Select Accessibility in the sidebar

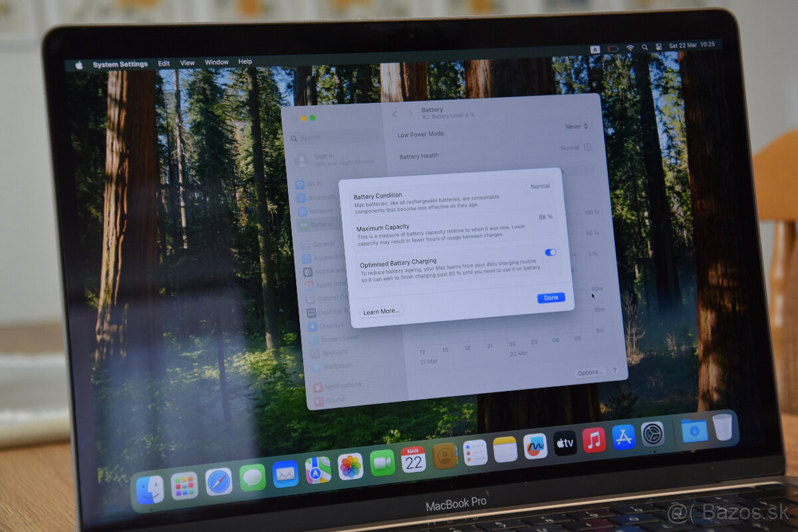tap(324, 257)
